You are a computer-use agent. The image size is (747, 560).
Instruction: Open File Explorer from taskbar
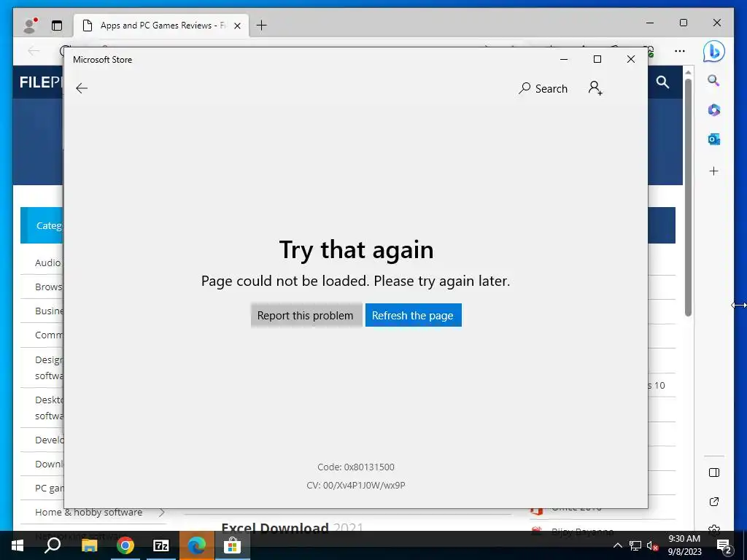click(89, 545)
